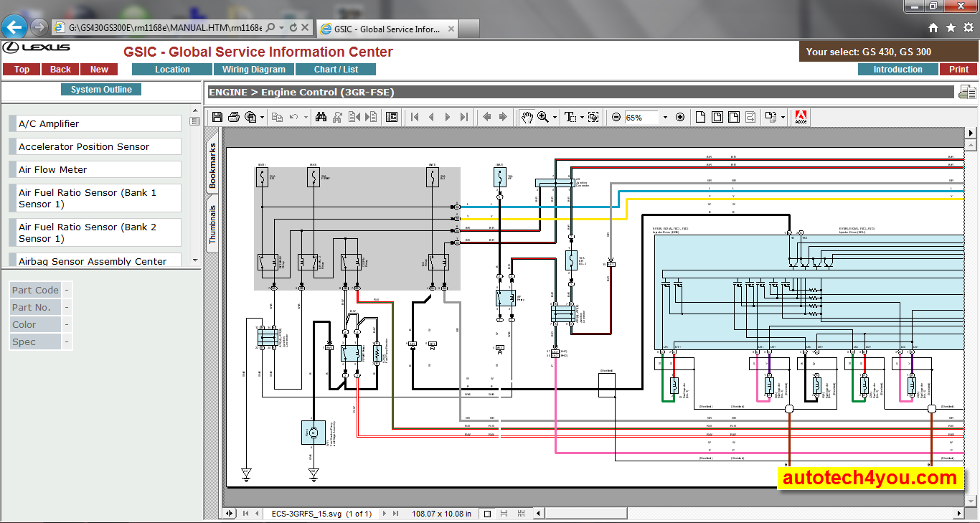Switch to Fit Page view mode
Viewport: 980px width, 523px height.
(717, 117)
